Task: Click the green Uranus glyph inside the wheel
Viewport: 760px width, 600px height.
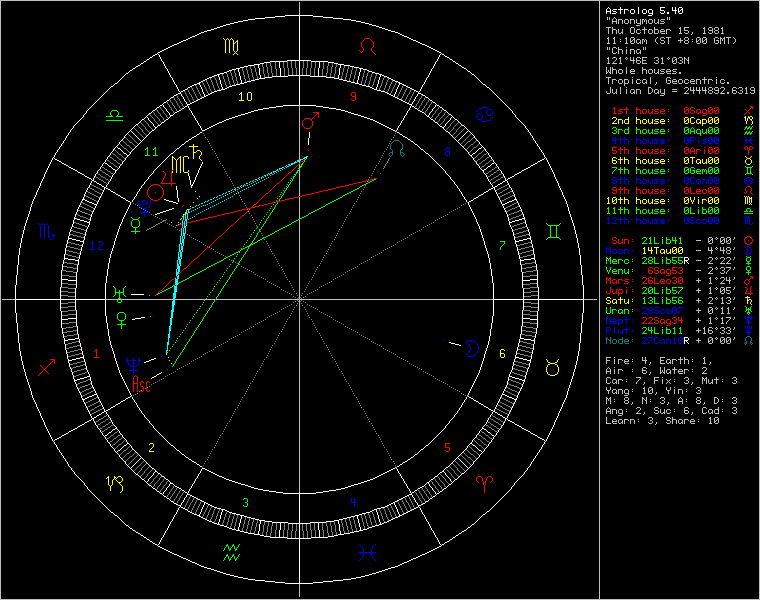Action: tap(119, 294)
